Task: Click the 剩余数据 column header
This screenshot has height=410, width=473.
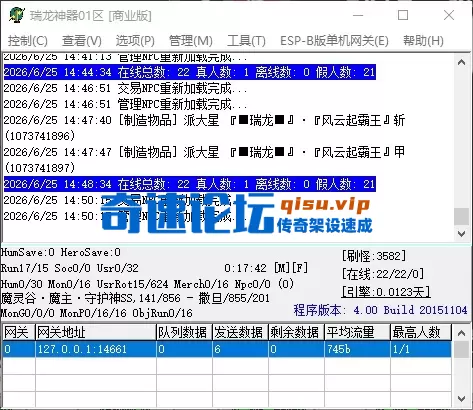Action: pyautogui.click(x=296, y=332)
